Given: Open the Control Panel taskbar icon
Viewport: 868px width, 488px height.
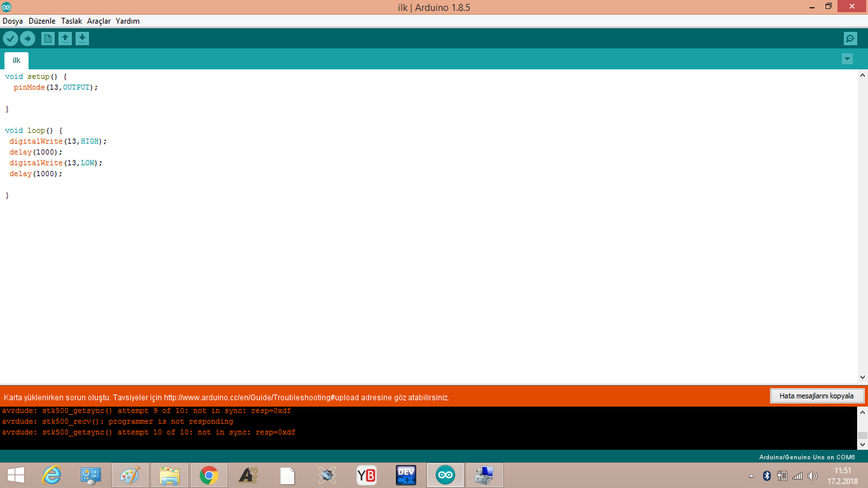Looking at the screenshot, I should [91, 476].
